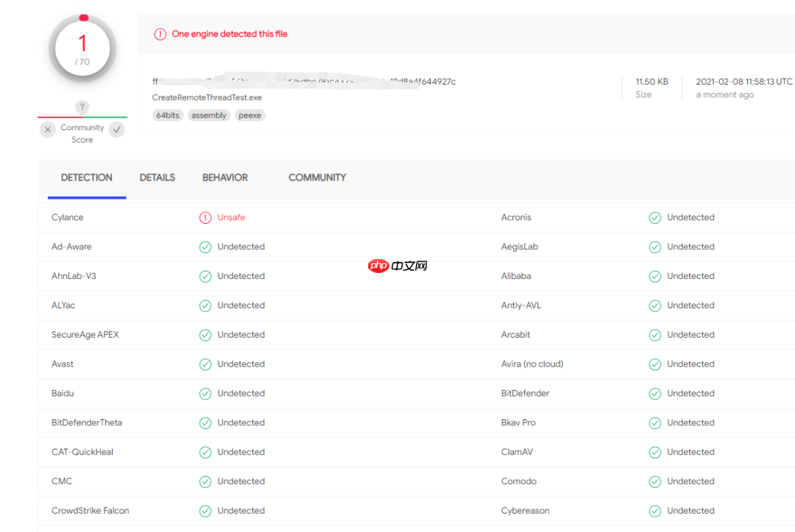
Task: Click the a moment ago label
Action: (x=725, y=95)
